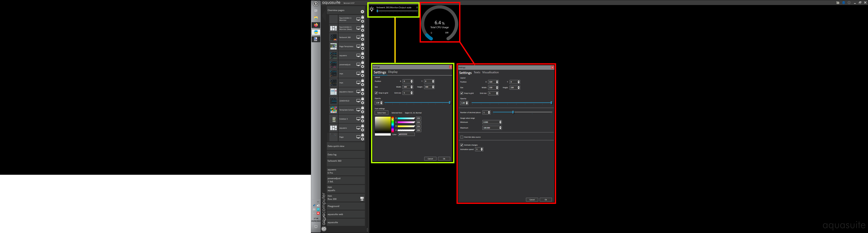Screen dimensions: 868x233
Task: Click icon beside mps flow 200 entry
Action: (362, 199)
